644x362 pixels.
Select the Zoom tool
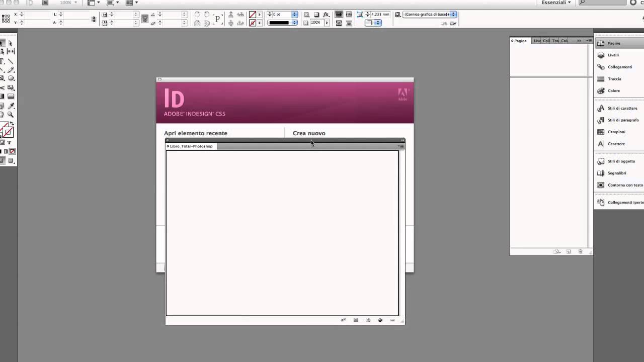(x=11, y=115)
